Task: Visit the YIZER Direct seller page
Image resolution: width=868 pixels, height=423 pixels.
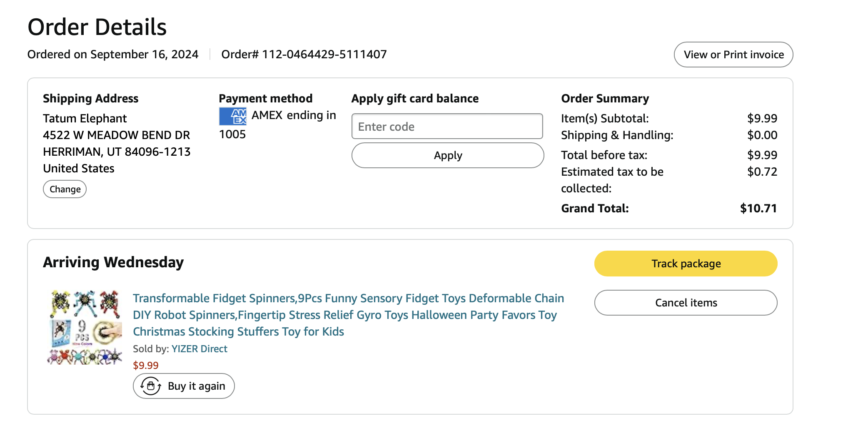Action: pos(200,349)
